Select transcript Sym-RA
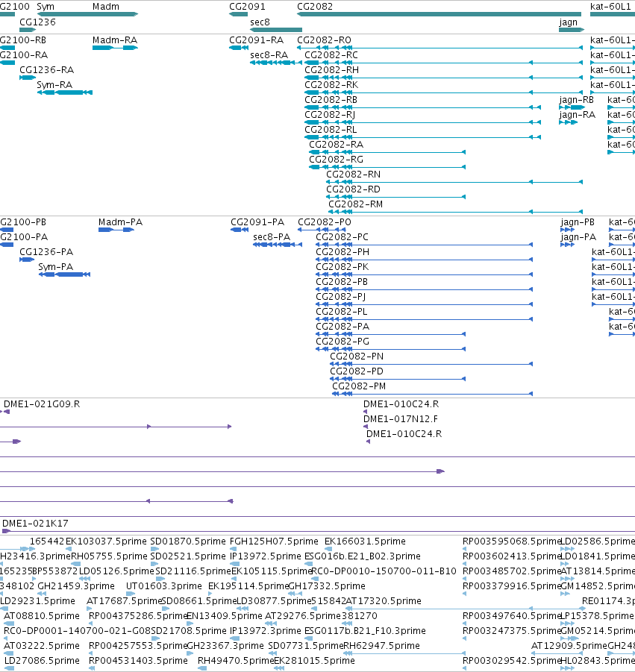The image size is (635, 672). coord(54,85)
